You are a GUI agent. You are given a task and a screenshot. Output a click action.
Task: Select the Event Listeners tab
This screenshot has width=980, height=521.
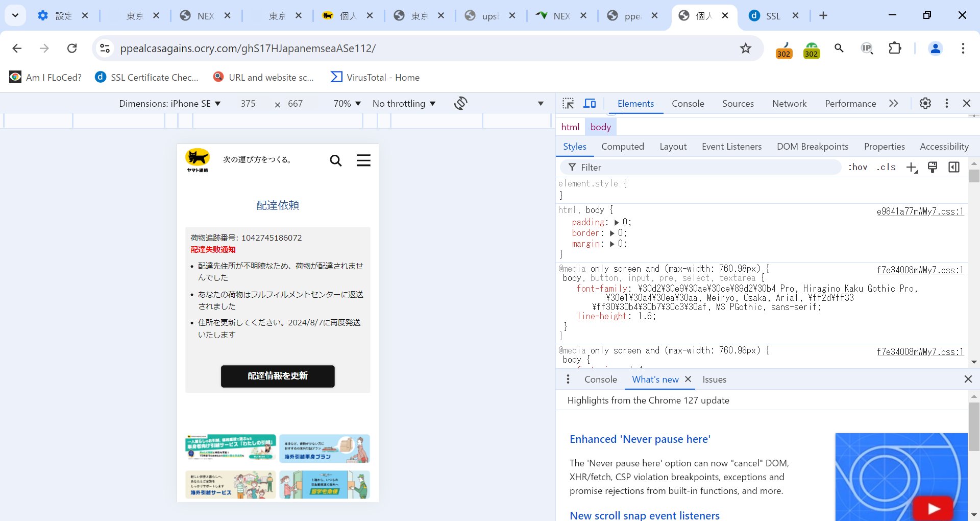click(731, 147)
